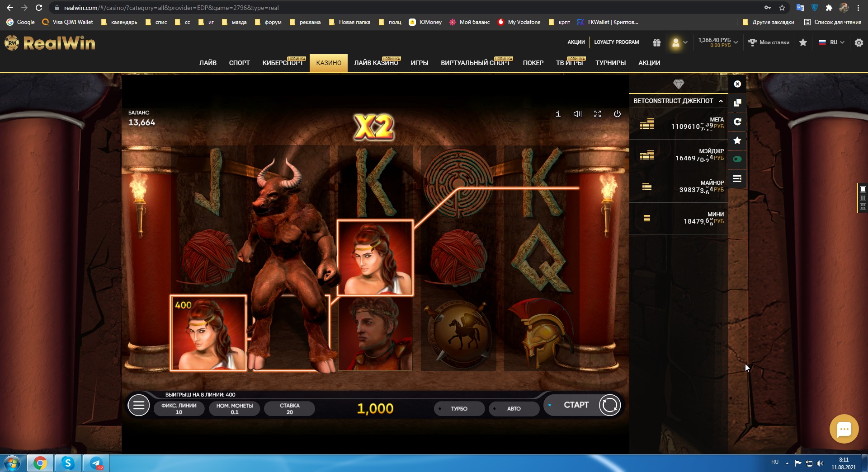Enable Авто spin mode
The height and width of the screenshot is (472, 868).
point(514,409)
